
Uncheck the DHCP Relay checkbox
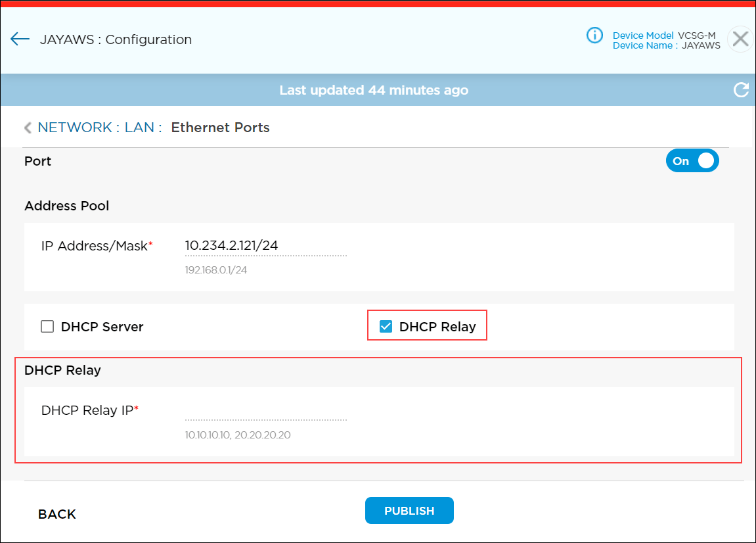click(386, 325)
